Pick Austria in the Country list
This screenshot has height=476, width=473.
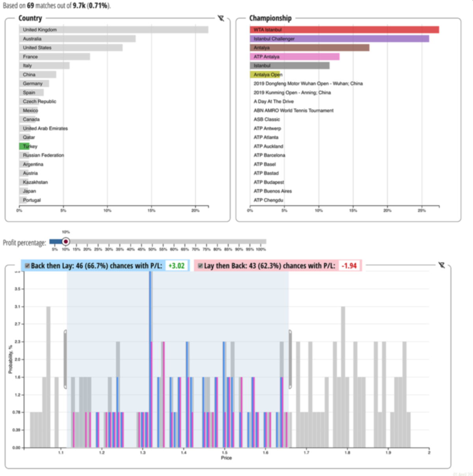(x=30, y=173)
